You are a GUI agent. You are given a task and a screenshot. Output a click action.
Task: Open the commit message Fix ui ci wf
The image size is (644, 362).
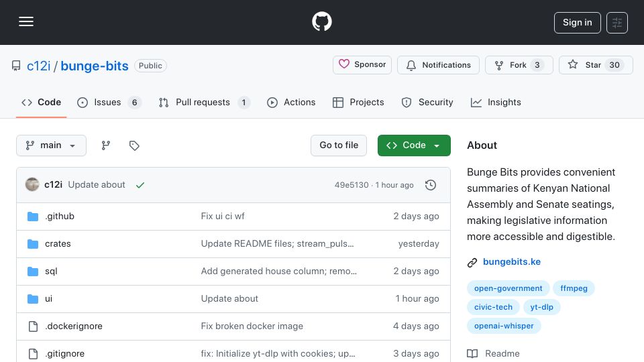tap(223, 217)
